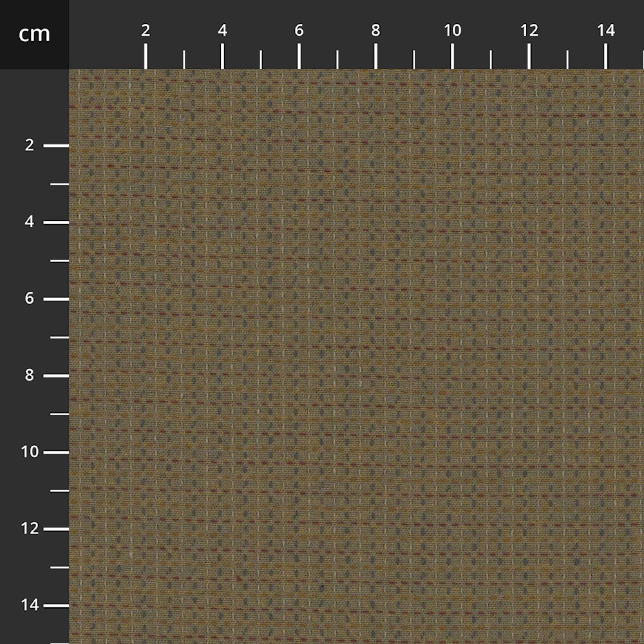Select the 2 mark on the top ruler
This screenshot has height=644, width=644.
146,30
